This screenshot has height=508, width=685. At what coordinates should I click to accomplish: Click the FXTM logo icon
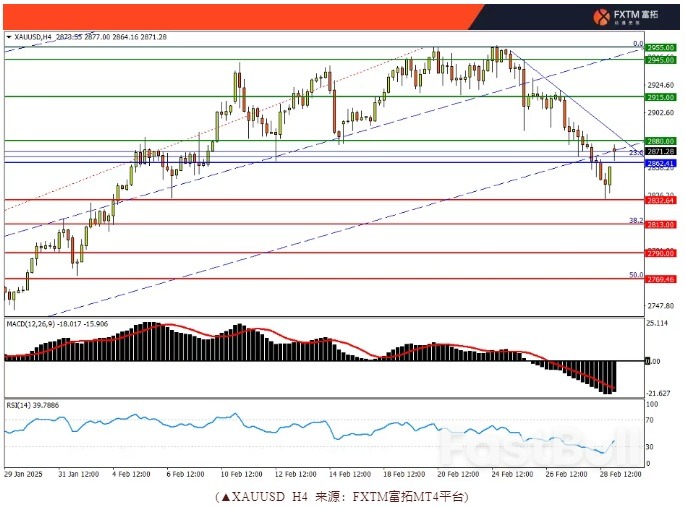coord(602,17)
